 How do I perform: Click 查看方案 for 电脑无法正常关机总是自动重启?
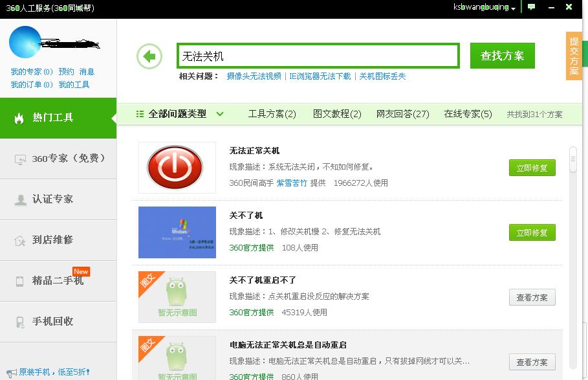click(532, 362)
